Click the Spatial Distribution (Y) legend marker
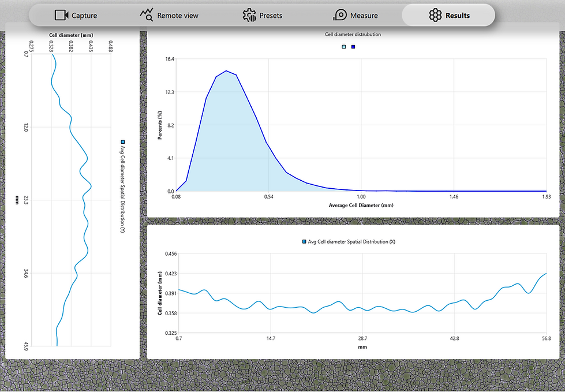Image resolution: width=565 pixels, height=392 pixels. click(x=123, y=142)
